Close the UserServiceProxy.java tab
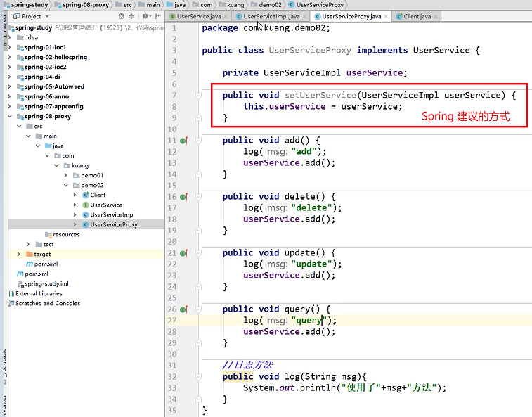 (x=386, y=16)
